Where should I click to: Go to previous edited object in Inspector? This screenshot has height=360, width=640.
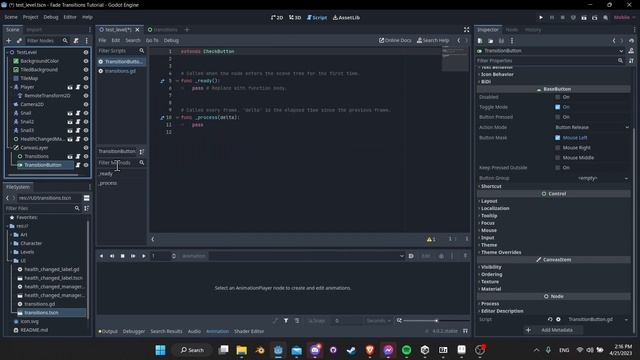click(614, 41)
